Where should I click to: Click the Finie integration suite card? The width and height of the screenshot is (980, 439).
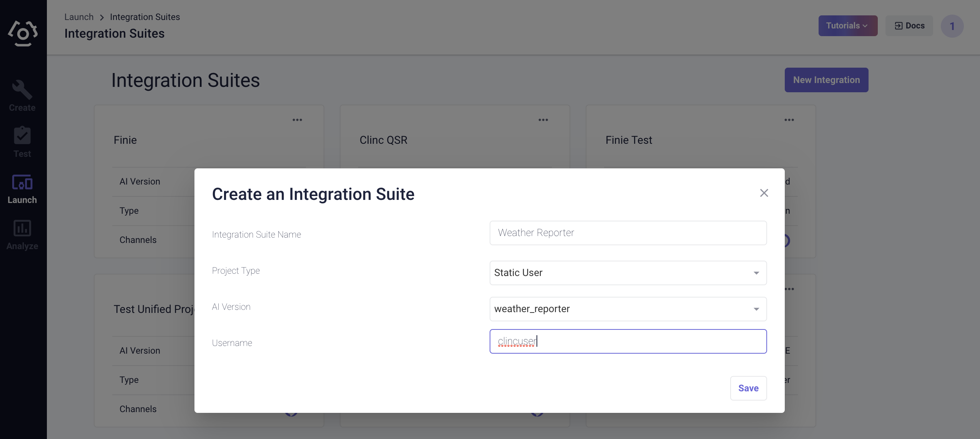125,140
